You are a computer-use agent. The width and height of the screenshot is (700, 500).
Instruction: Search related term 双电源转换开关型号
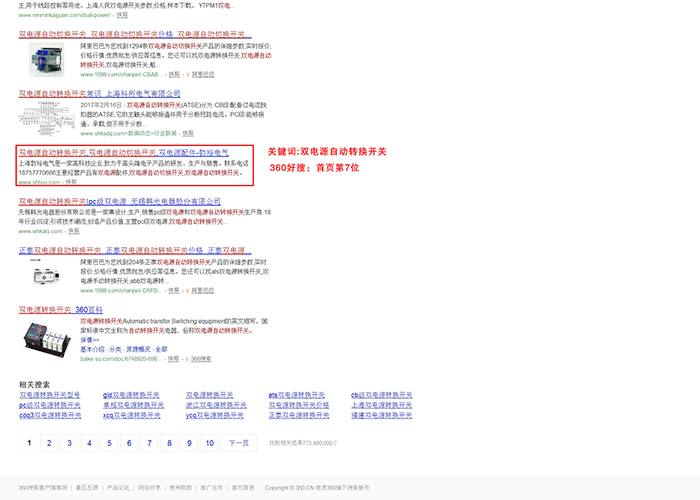(x=50, y=395)
